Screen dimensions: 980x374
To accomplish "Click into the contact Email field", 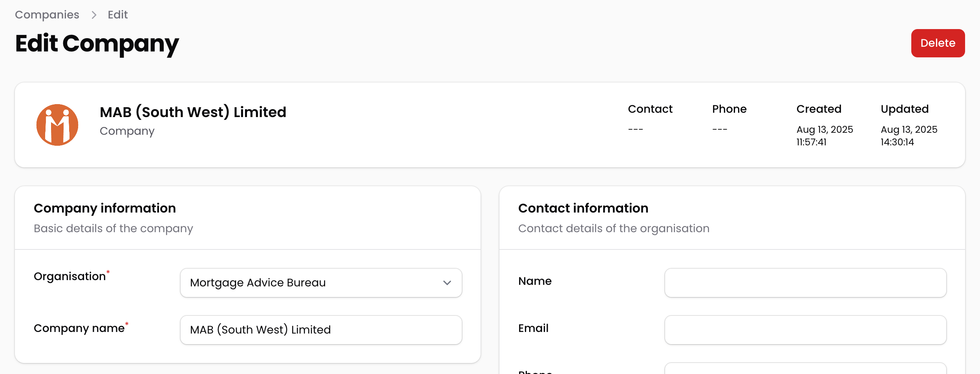I will click(805, 330).
